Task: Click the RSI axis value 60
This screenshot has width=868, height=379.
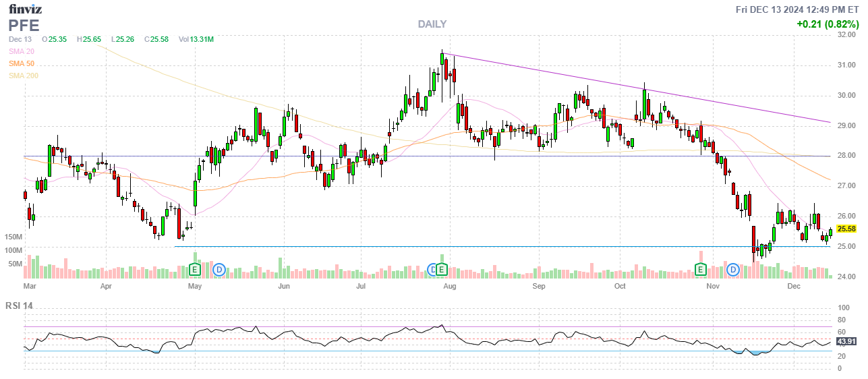Action: point(842,332)
